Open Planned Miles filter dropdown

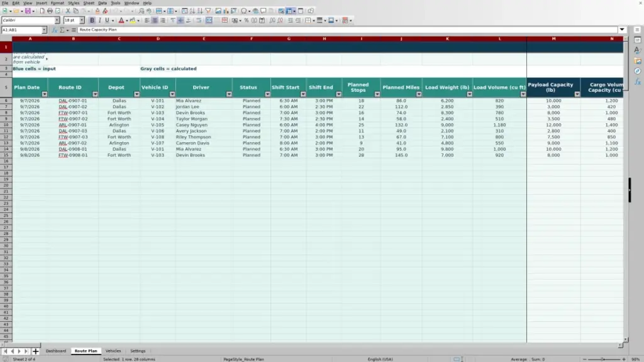pyautogui.click(x=418, y=94)
